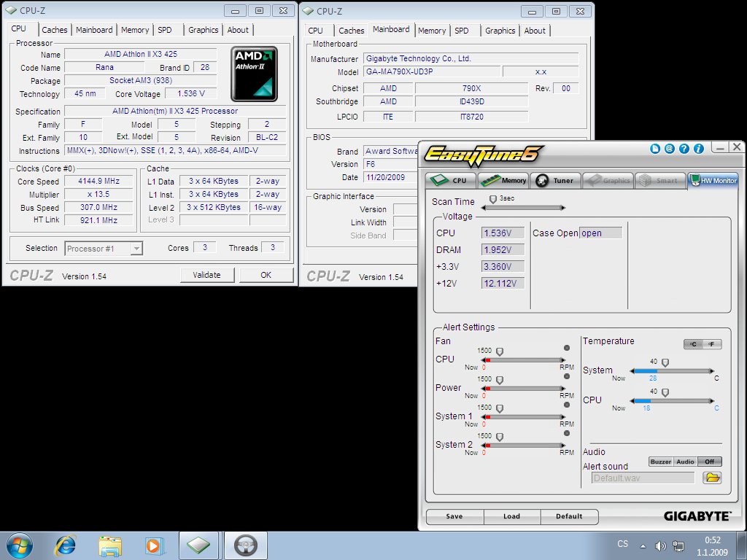Viewport: 747px width, 560px height.
Task: Click the CS language indicator in tray
Action: pyautogui.click(x=623, y=544)
